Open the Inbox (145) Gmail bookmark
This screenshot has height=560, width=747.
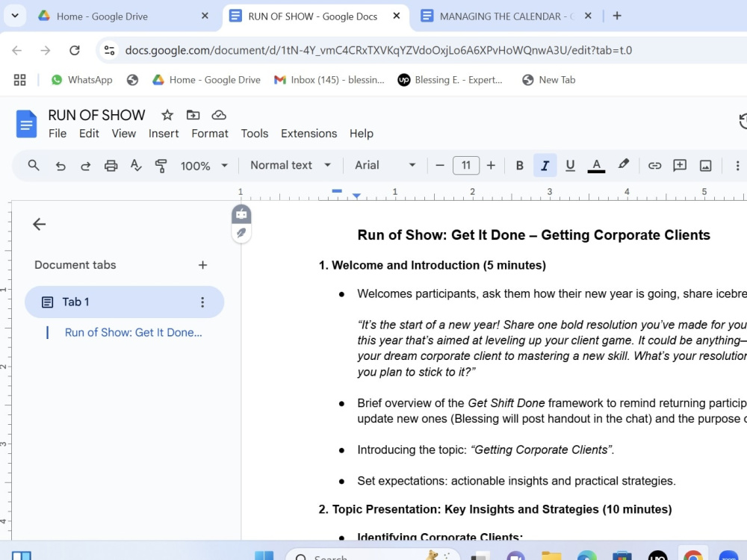(x=329, y=80)
